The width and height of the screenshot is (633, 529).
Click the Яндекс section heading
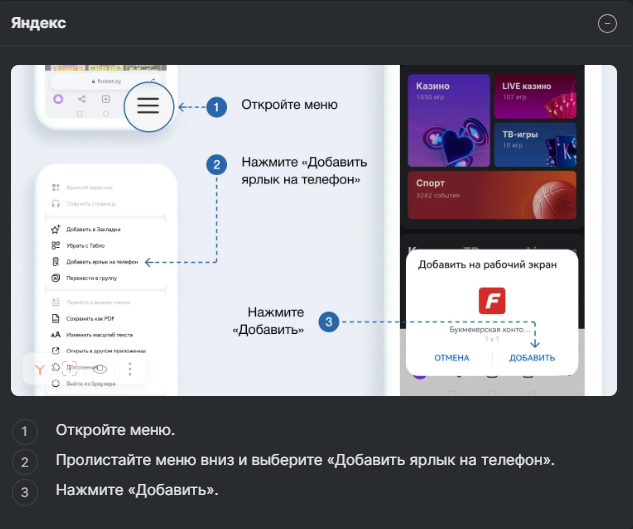coord(38,23)
